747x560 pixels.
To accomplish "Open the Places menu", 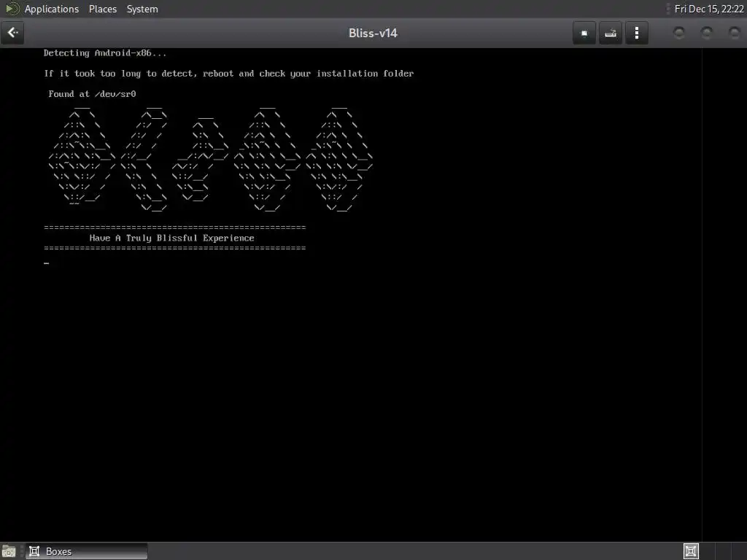I will coord(102,9).
